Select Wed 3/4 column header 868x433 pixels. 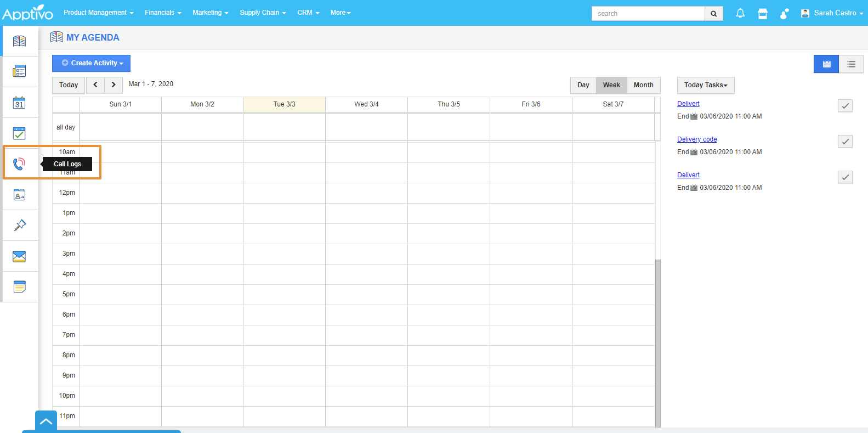tap(366, 104)
